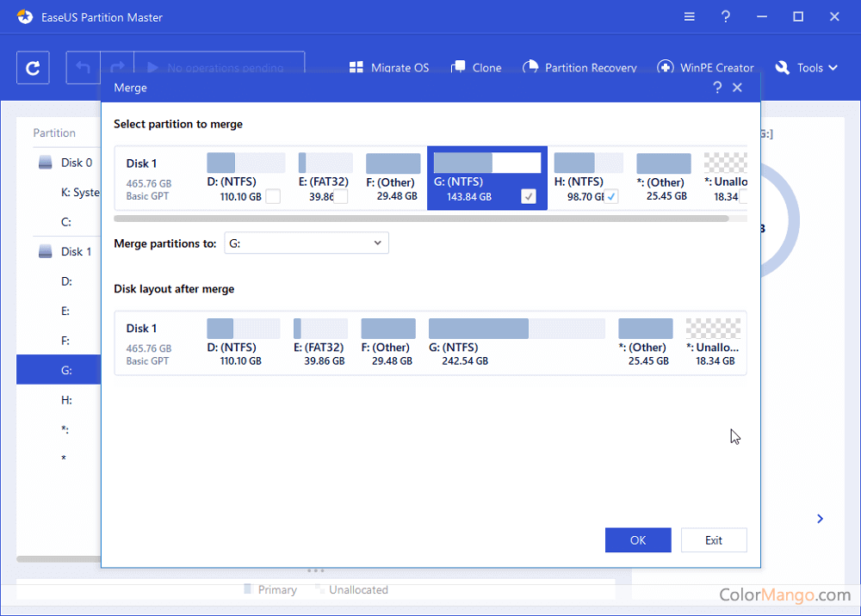Open the hamburger menu in title bar

click(x=690, y=17)
